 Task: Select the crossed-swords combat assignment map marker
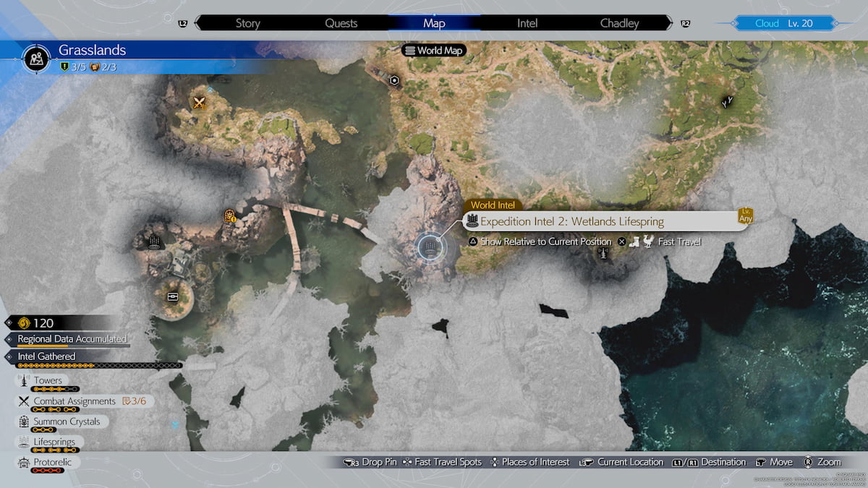200,103
